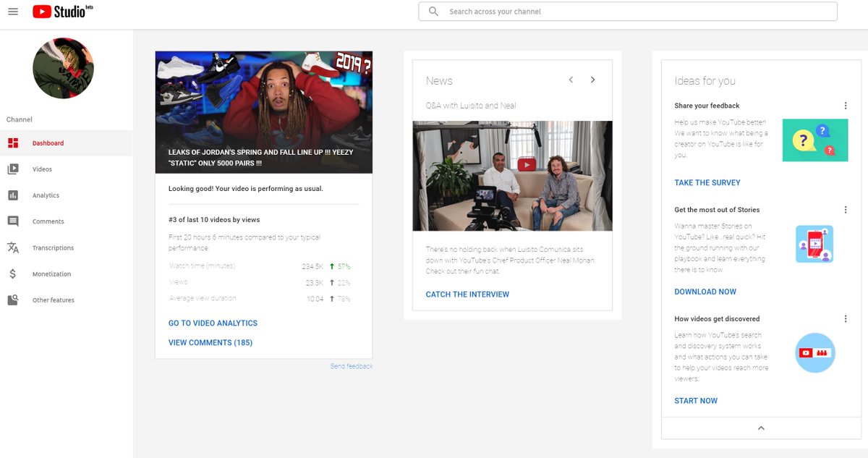
Task: Click the Average view duration stat row
Action: click(259, 298)
